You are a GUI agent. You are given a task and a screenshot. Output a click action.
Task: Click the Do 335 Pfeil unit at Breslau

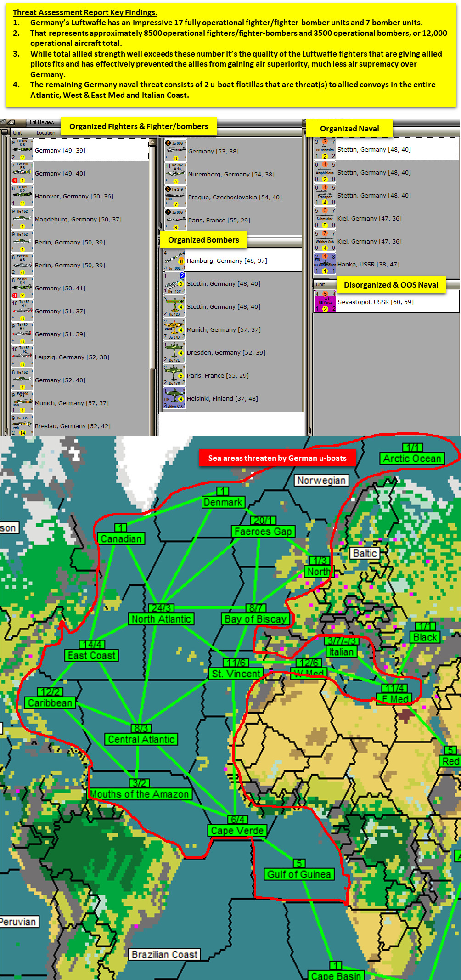[22, 425]
